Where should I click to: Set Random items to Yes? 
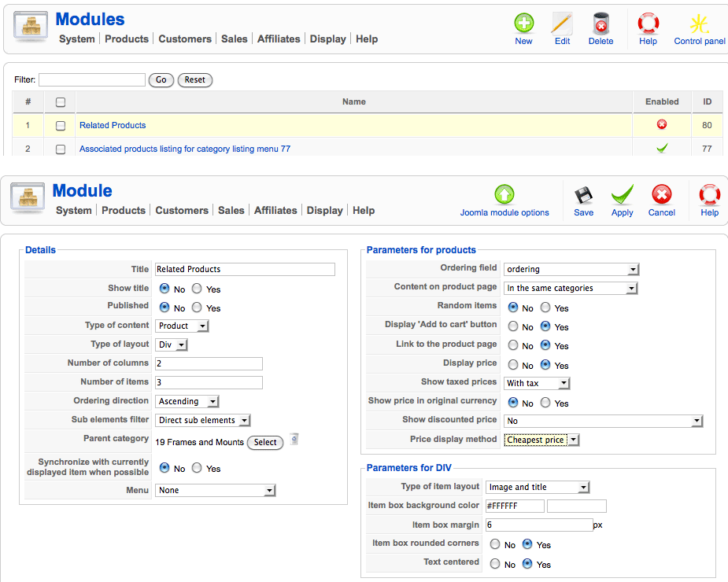pyautogui.click(x=545, y=308)
